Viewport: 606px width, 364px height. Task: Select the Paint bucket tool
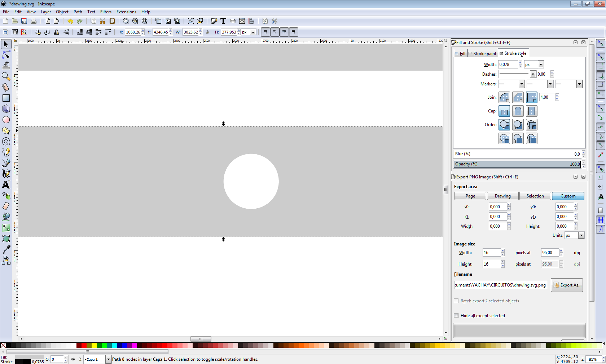tap(6, 217)
